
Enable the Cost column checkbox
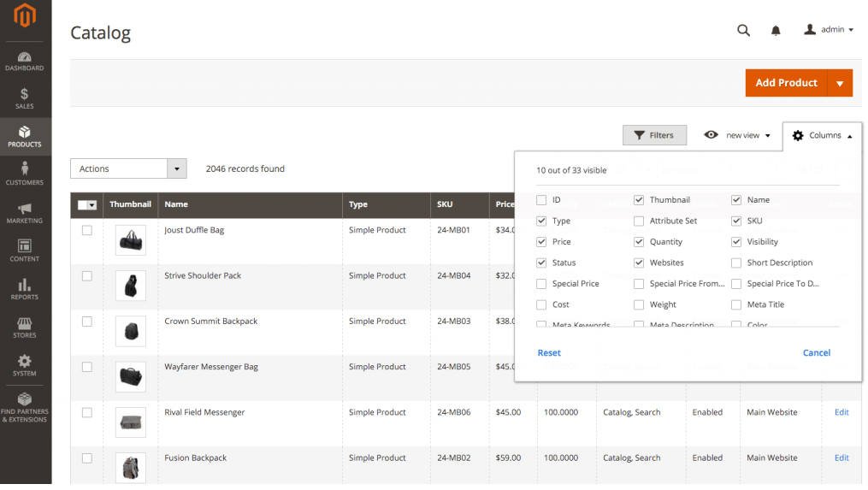pos(541,305)
